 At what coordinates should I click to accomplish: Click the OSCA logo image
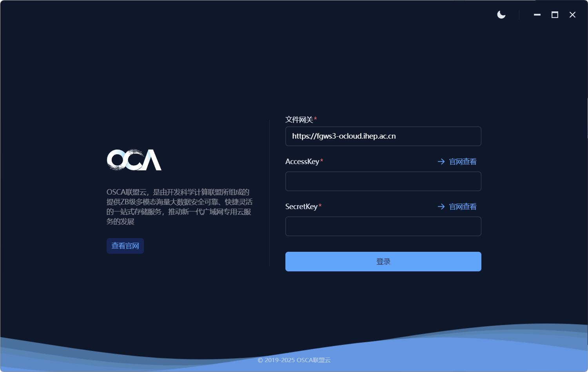click(134, 160)
